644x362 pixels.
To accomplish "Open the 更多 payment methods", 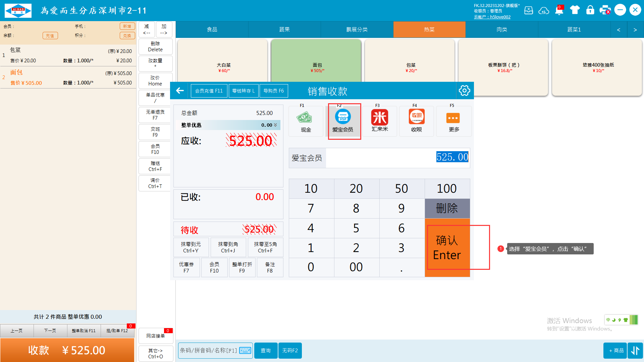I will 453,121.
